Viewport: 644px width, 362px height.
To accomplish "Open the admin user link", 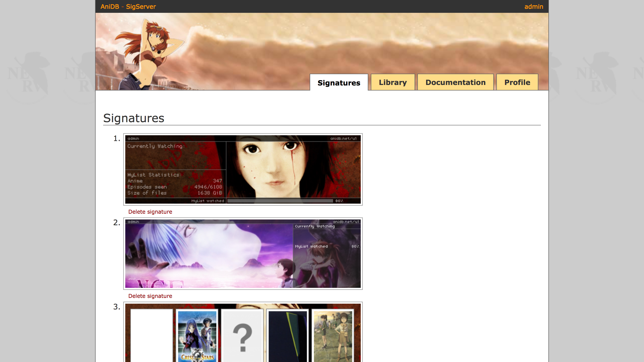I will click(x=534, y=7).
